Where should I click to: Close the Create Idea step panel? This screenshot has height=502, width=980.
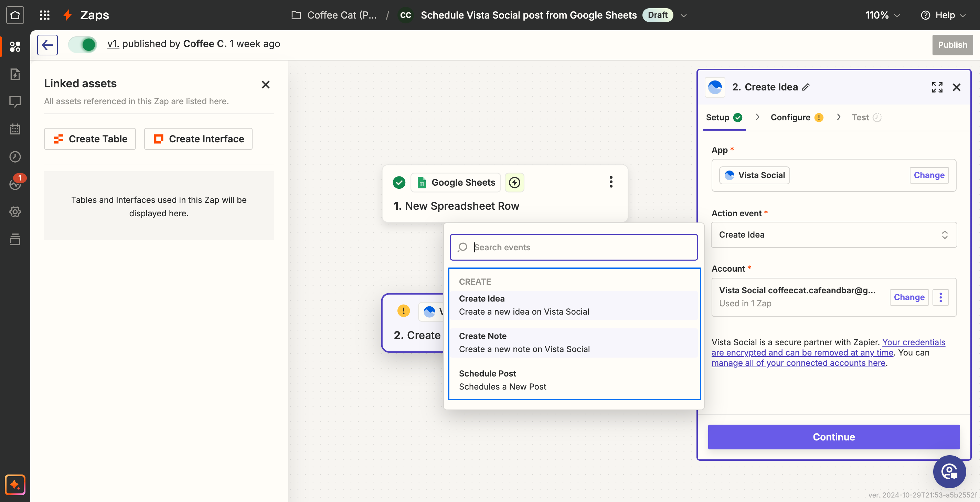click(x=956, y=87)
